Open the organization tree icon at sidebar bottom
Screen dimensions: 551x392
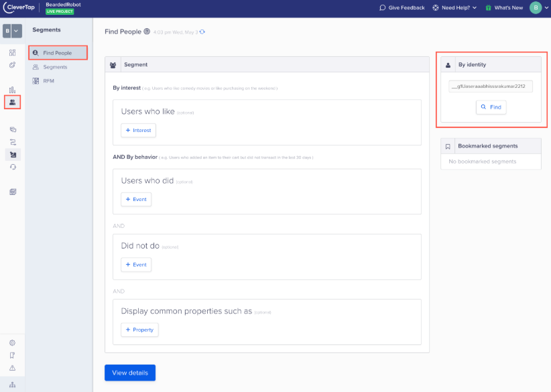point(12,385)
